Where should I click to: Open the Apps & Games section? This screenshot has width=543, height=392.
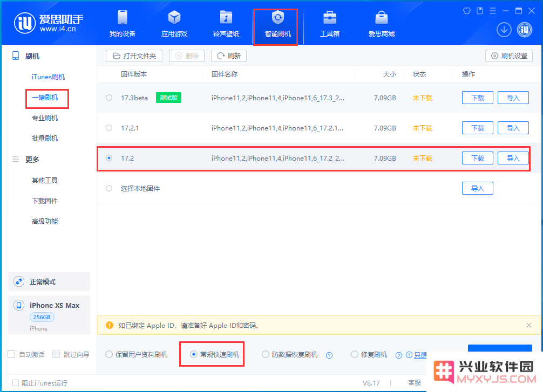pyautogui.click(x=174, y=24)
